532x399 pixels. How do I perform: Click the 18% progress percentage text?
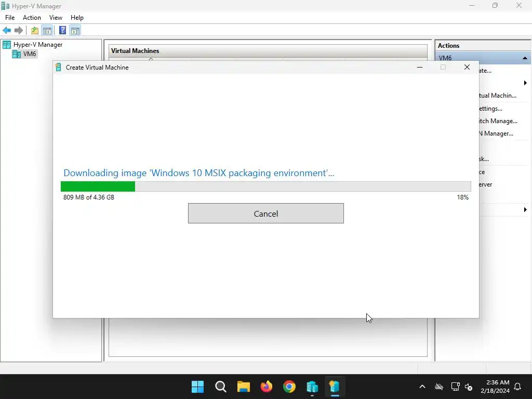pos(462,197)
